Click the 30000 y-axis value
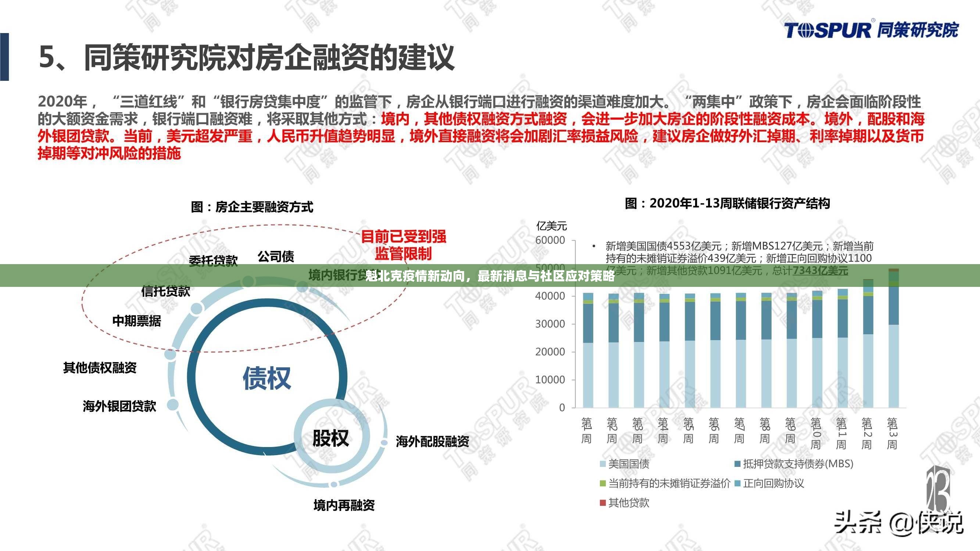980x551 pixels. coord(550,324)
